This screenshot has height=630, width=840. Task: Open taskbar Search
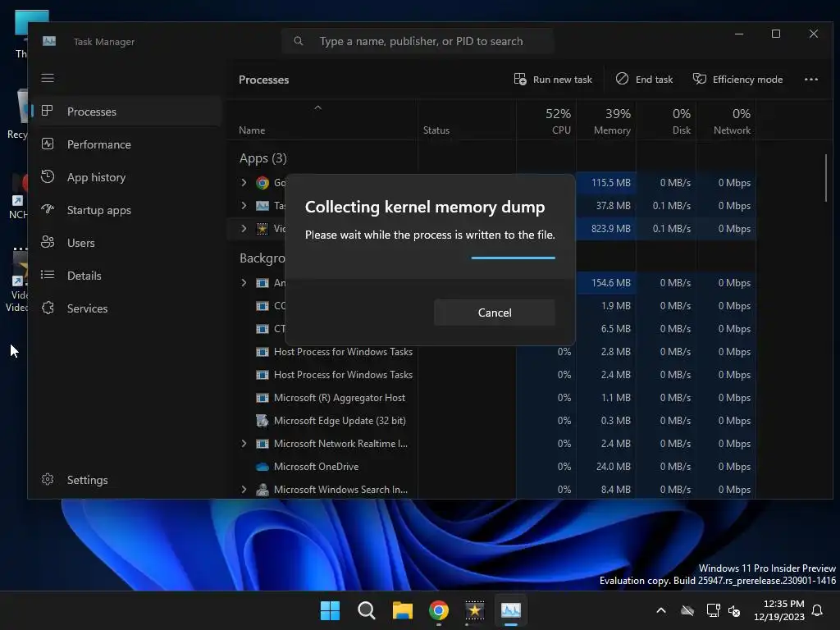[367, 610]
